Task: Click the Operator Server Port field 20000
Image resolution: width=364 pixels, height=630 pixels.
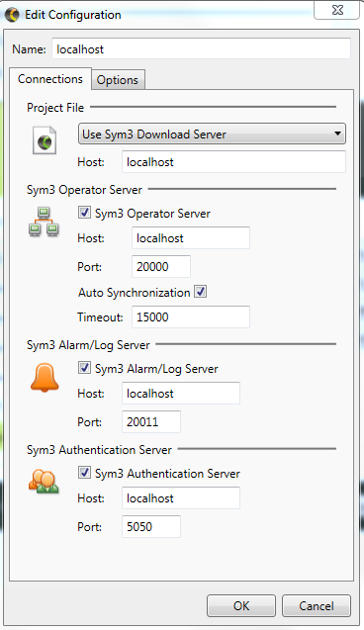Action: pos(160,266)
